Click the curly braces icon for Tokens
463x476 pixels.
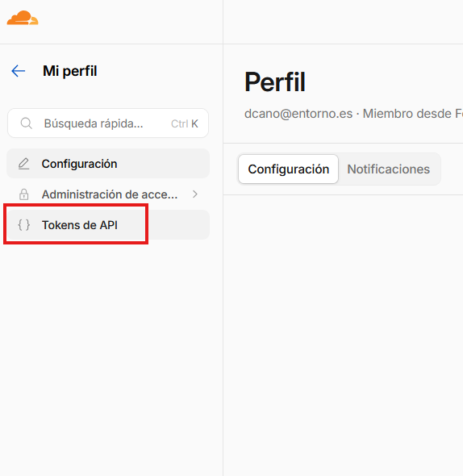coord(24,225)
